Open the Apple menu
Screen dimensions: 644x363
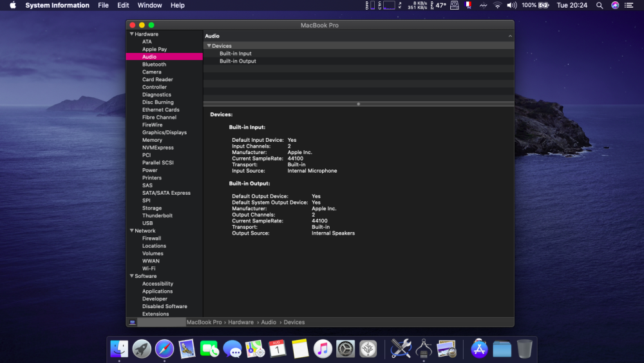[13, 5]
